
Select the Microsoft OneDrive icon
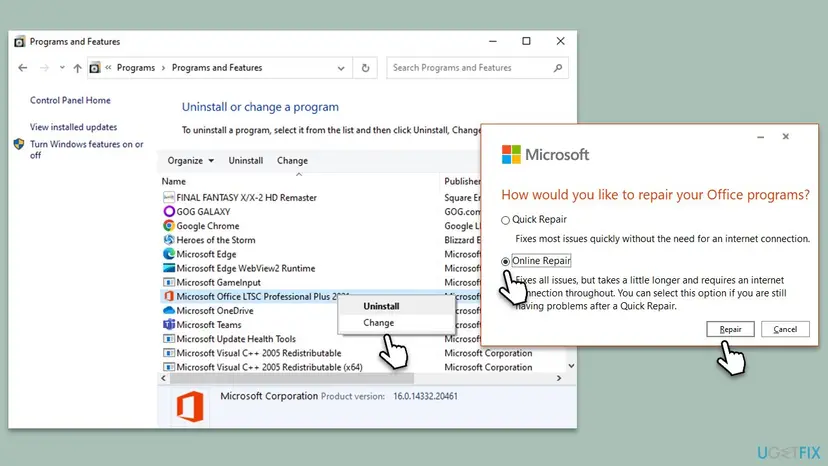(x=168, y=311)
